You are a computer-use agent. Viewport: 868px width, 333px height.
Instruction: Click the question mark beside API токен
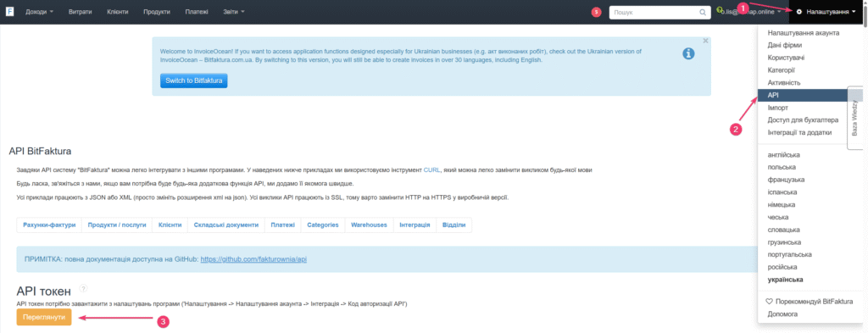tap(84, 289)
